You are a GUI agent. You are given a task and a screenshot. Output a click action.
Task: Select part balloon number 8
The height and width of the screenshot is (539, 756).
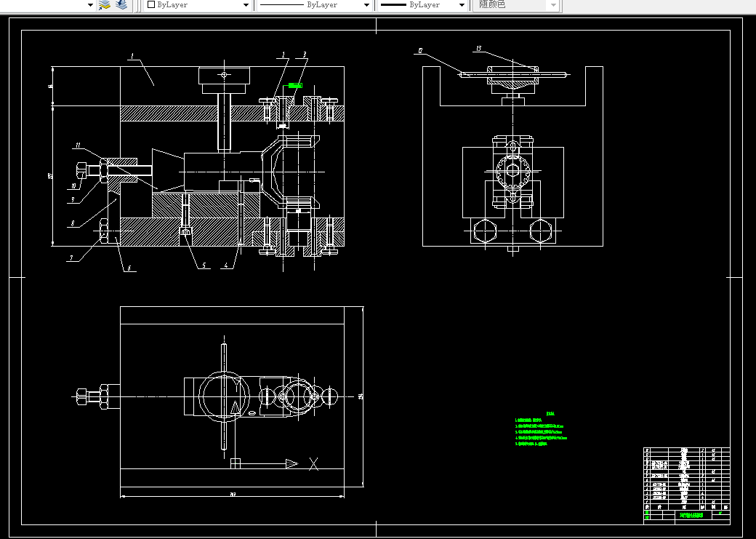click(x=72, y=223)
